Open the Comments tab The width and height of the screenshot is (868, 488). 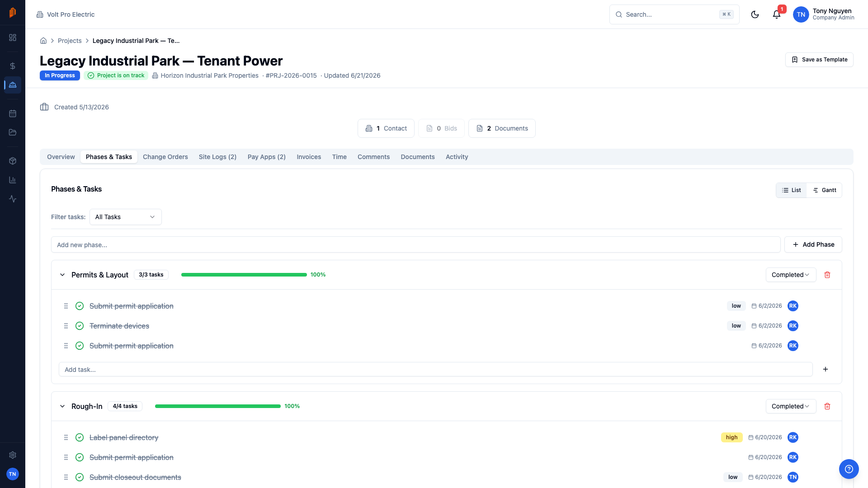click(373, 157)
